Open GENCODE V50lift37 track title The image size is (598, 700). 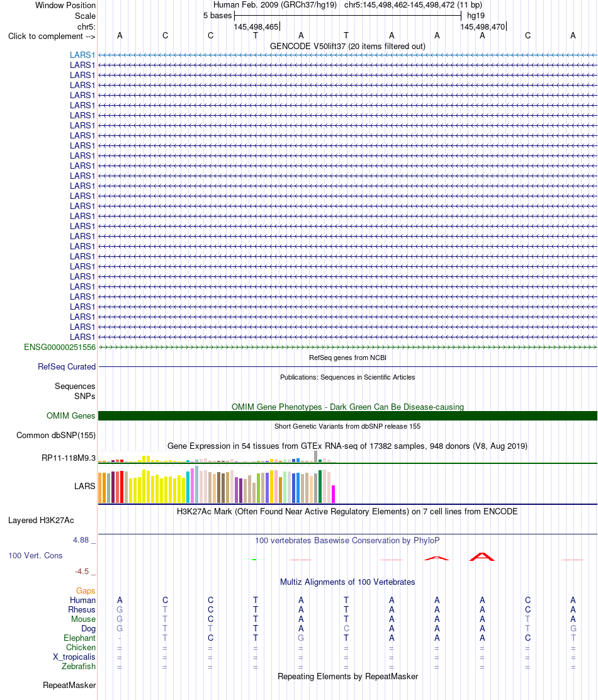(x=347, y=46)
